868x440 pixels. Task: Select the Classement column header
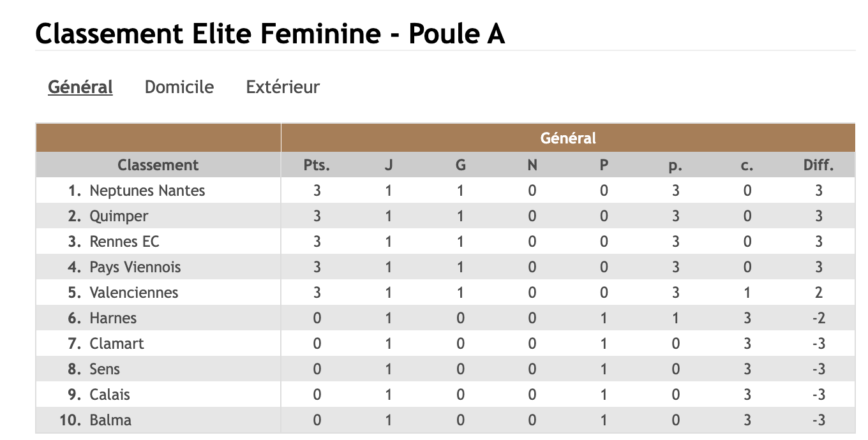[x=158, y=165]
